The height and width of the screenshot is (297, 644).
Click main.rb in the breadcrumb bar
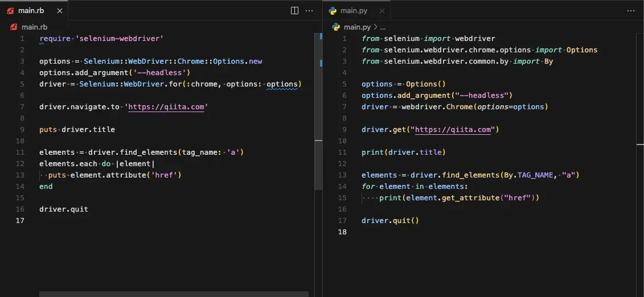point(35,27)
